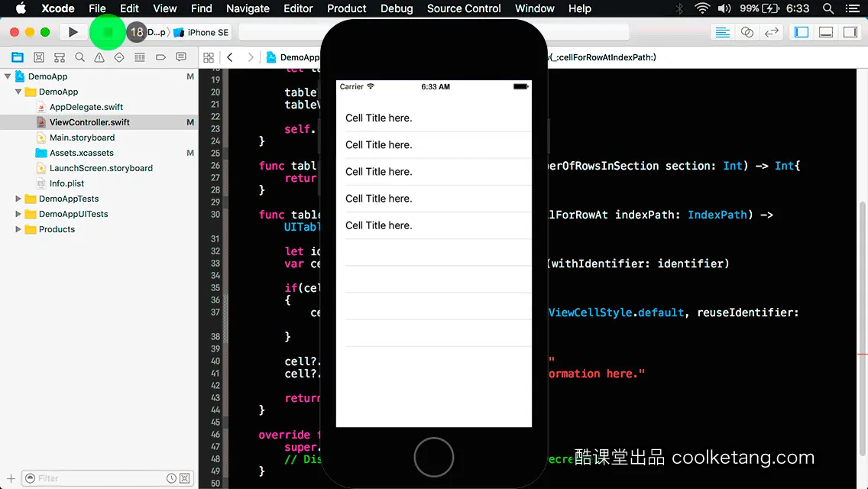The image size is (868, 489).
Task: Open the File menu
Action: click(97, 8)
